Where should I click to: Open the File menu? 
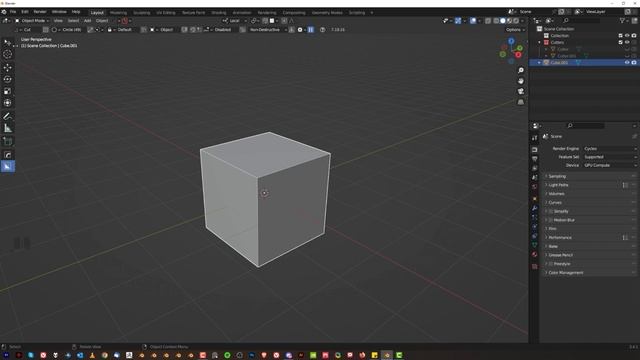point(13,12)
